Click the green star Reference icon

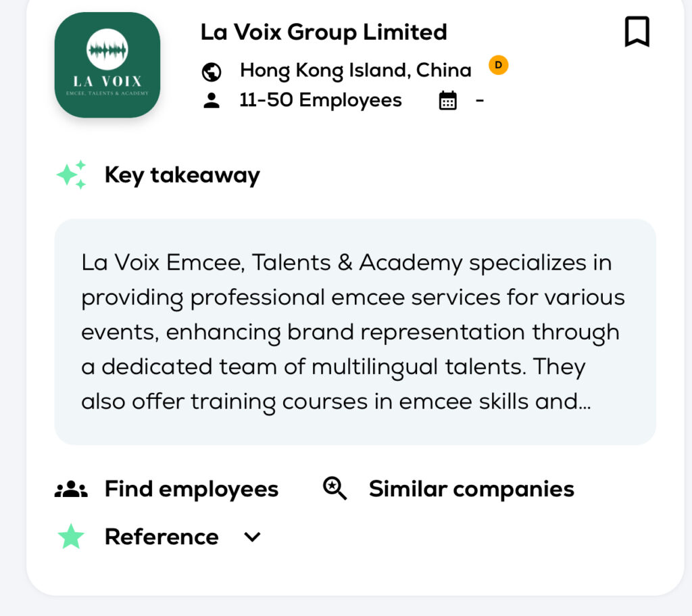(71, 537)
